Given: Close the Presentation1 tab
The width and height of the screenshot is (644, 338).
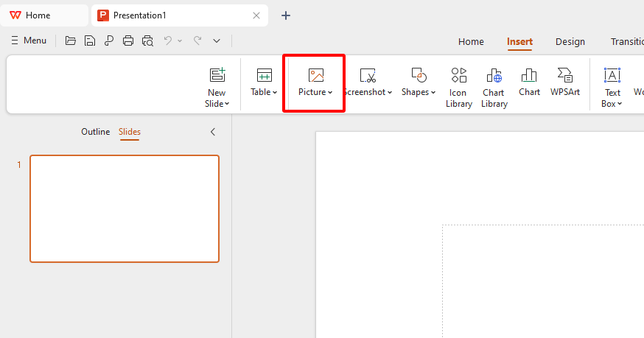Looking at the screenshot, I should [256, 15].
